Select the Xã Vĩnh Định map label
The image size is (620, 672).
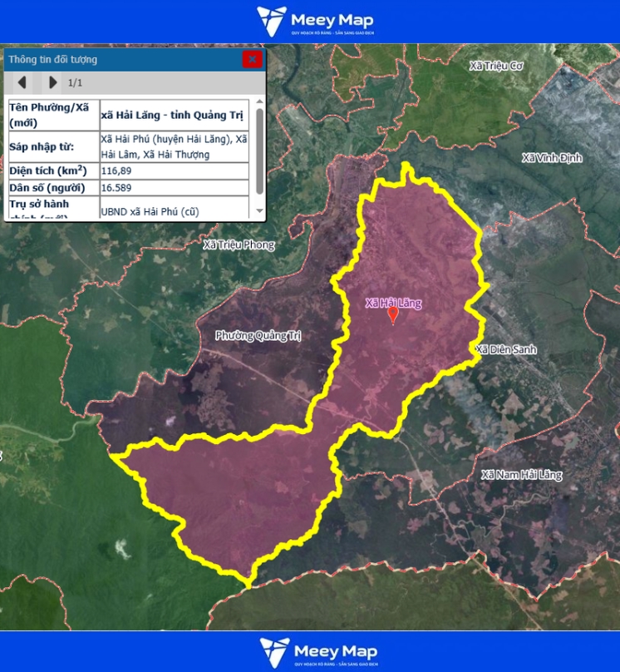552,158
